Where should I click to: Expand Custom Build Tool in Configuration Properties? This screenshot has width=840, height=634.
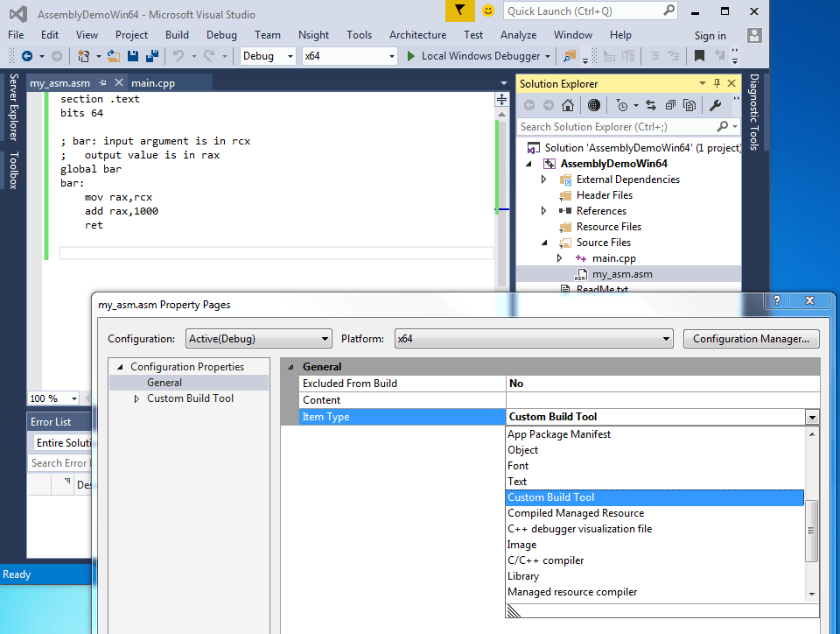click(x=136, y=398)
